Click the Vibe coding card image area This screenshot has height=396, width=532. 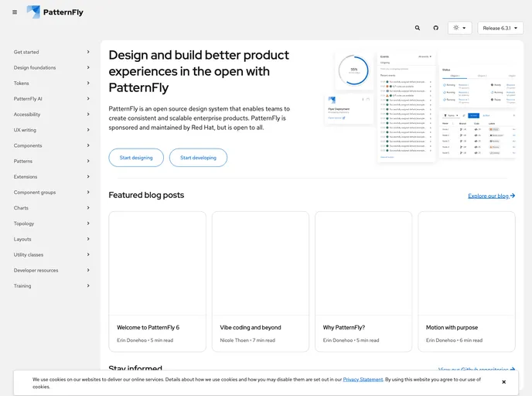[261, 263]
